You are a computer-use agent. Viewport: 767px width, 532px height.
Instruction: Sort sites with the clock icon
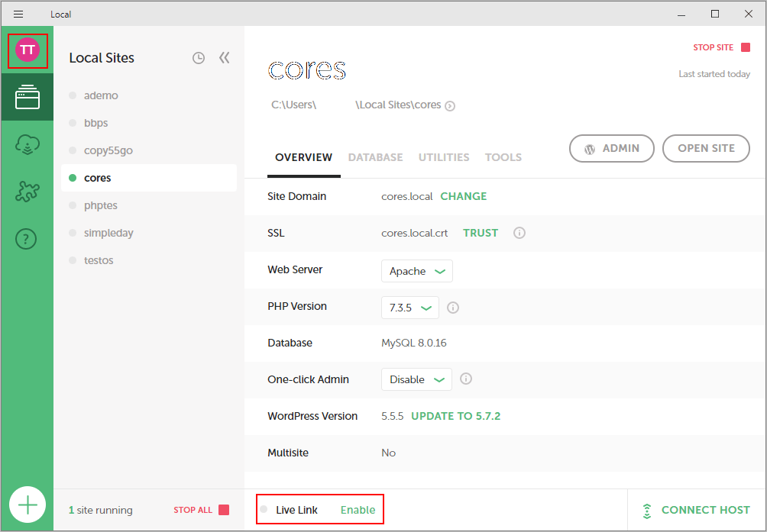tap(198, 58)
